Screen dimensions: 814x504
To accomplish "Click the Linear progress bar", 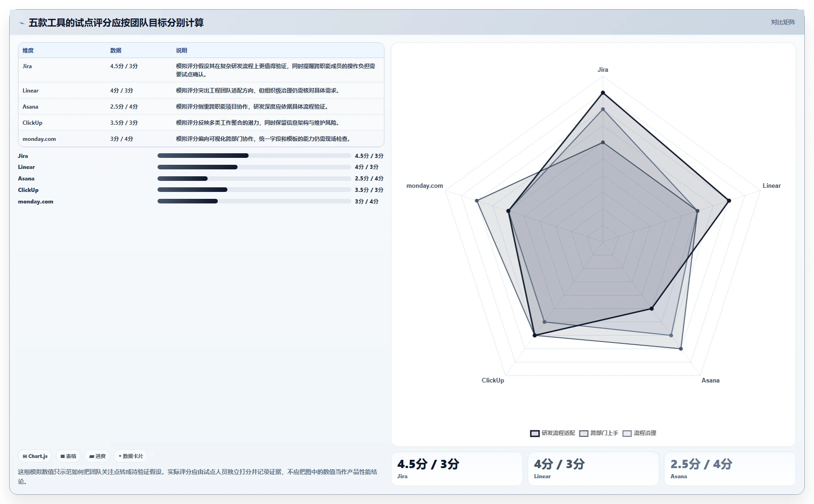I will (x=254, y=167).
